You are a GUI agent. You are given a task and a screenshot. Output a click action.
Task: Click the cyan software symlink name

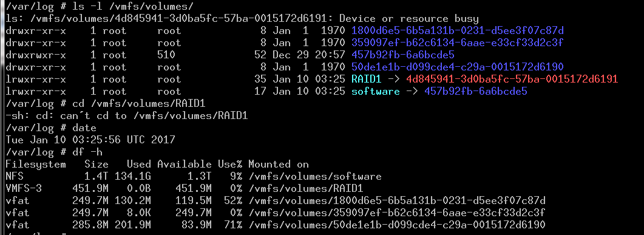click(x=375, y=91)
